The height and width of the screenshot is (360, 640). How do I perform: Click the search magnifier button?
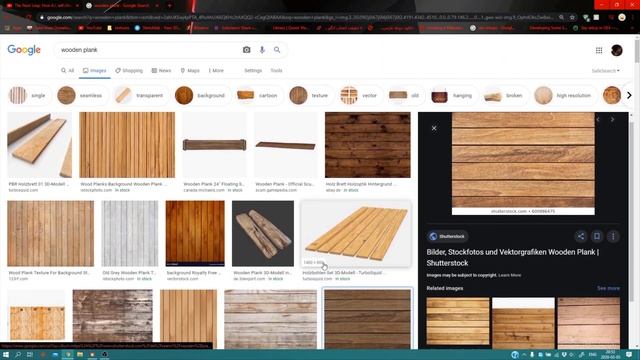[x=277, y=50]
